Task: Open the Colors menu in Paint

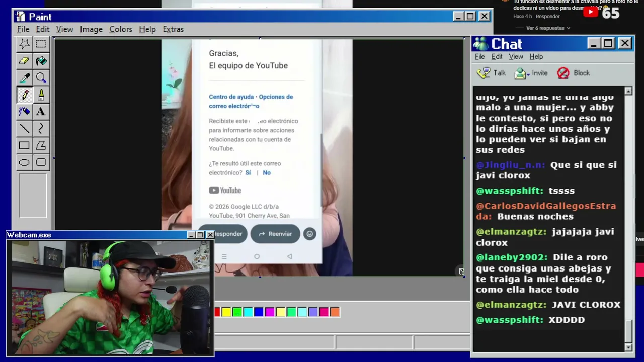Action: click(121, 29)
